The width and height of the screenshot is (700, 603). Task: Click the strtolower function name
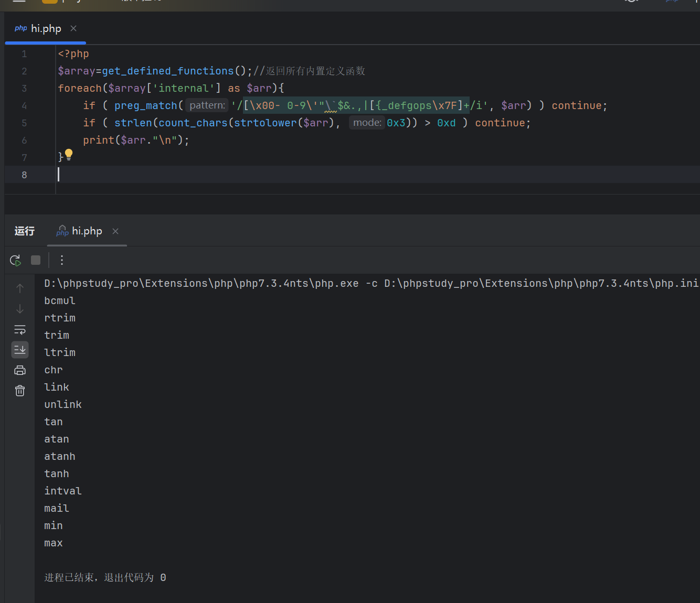tap(265, 123)
